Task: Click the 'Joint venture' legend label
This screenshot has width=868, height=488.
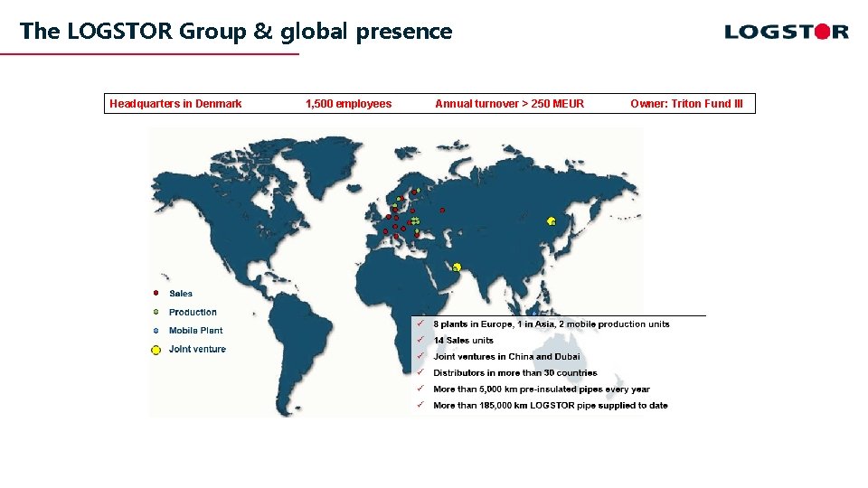Action: tap(198, 349)
